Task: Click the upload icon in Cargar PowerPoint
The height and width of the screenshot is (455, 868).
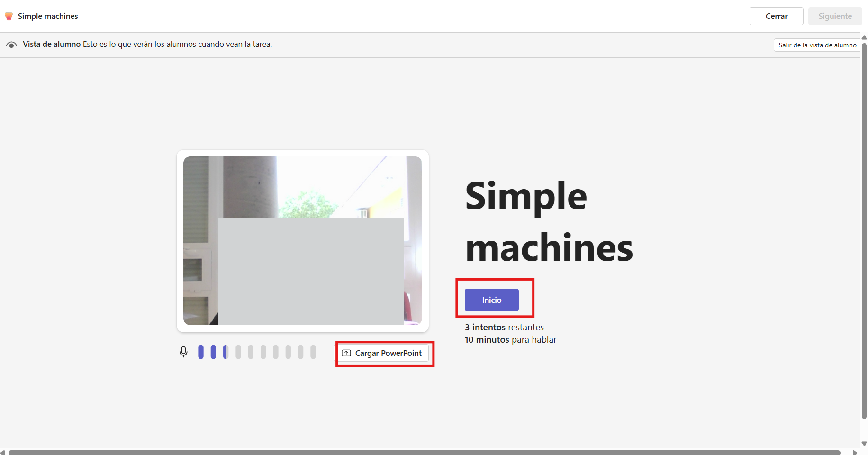Action: [x=346, y=353]
